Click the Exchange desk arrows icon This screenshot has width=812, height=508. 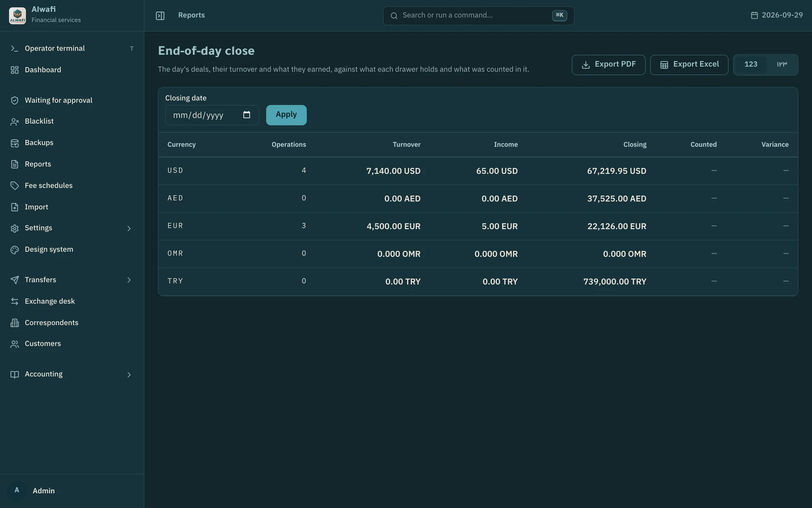[14, 301]
